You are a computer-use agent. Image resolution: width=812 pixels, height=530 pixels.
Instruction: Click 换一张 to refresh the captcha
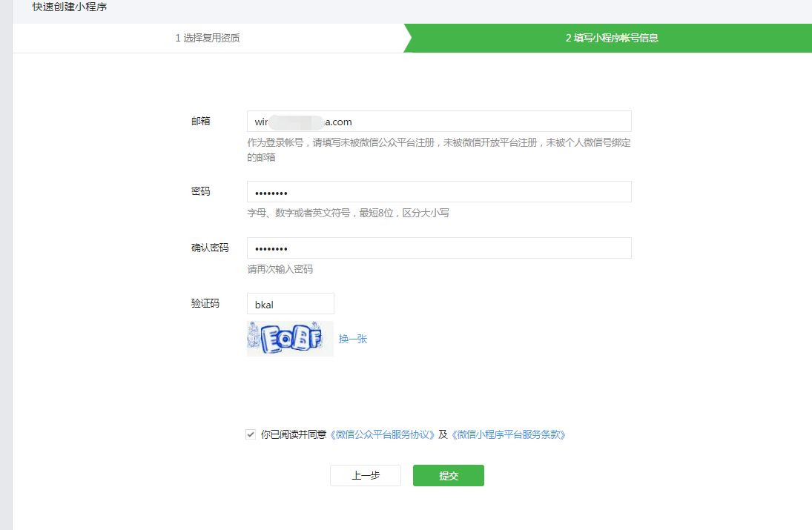tap(353, 339)
